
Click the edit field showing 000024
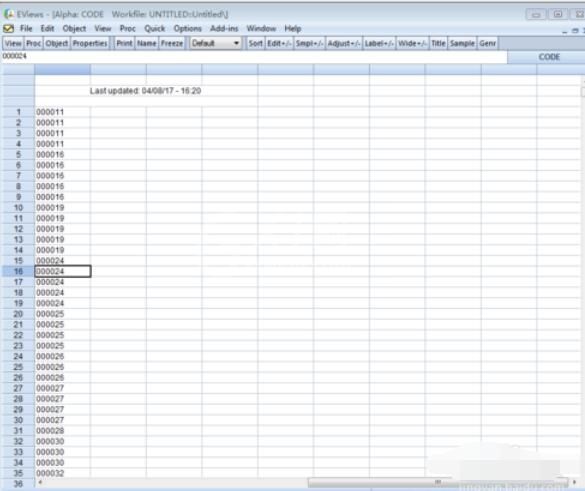(x=254, y=56)
